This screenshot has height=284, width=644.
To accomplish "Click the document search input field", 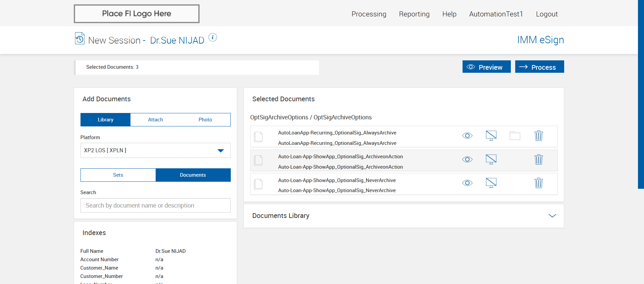I will pos(155,206).
